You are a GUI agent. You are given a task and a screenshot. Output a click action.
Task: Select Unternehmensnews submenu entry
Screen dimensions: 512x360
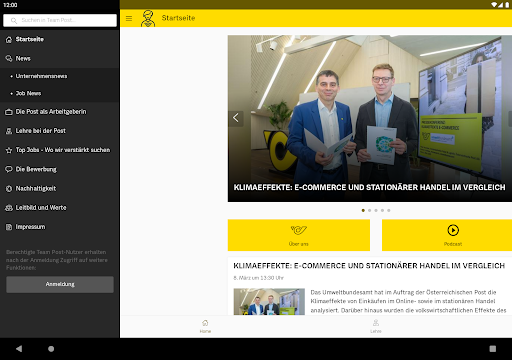tap(60, 76)
